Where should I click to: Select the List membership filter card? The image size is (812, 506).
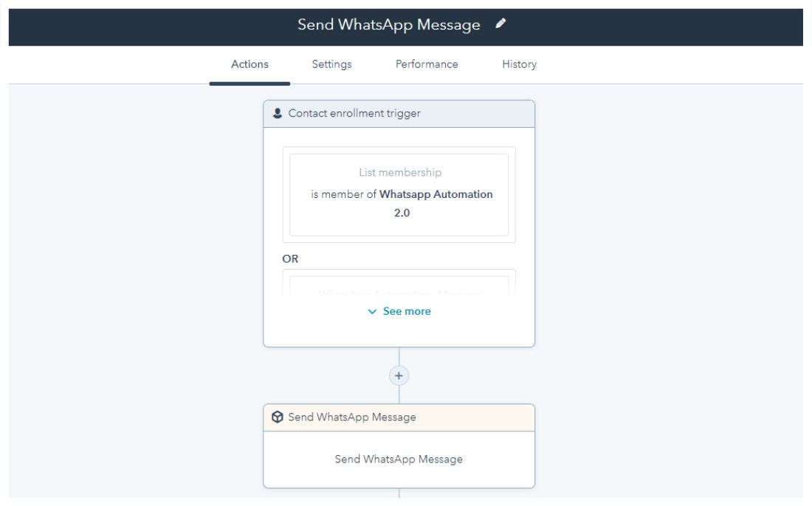pos(399,194)
